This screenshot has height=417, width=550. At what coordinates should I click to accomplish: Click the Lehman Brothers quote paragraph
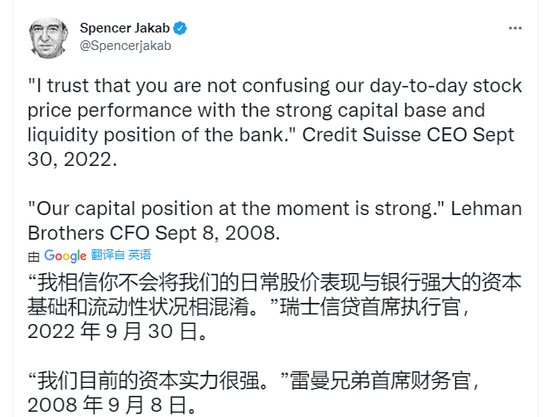point(275,221)
